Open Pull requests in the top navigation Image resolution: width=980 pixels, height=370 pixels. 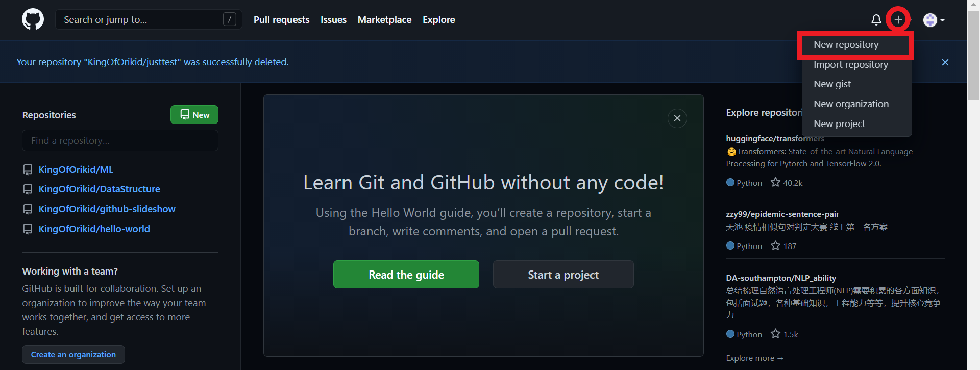tap(281, 19)
